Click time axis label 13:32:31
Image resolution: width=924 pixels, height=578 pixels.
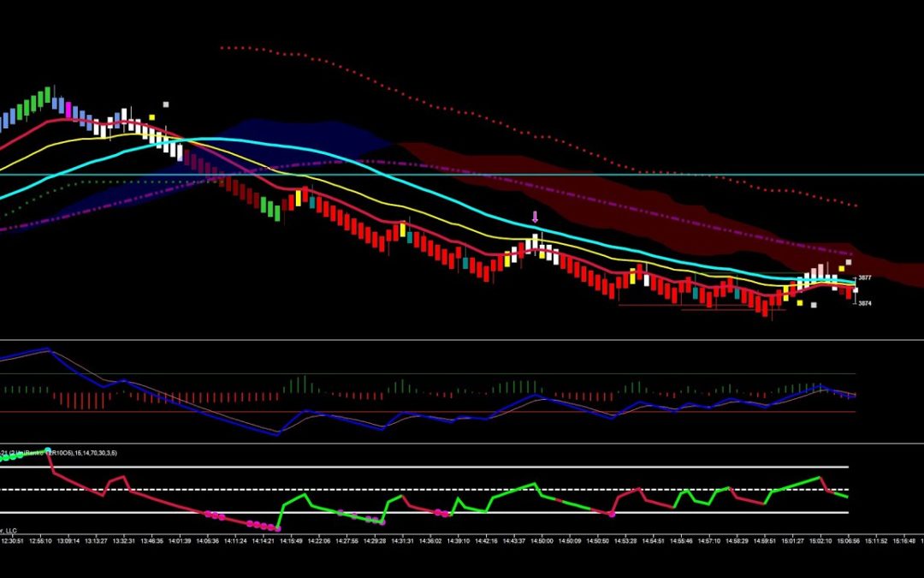tap(124, 540)
